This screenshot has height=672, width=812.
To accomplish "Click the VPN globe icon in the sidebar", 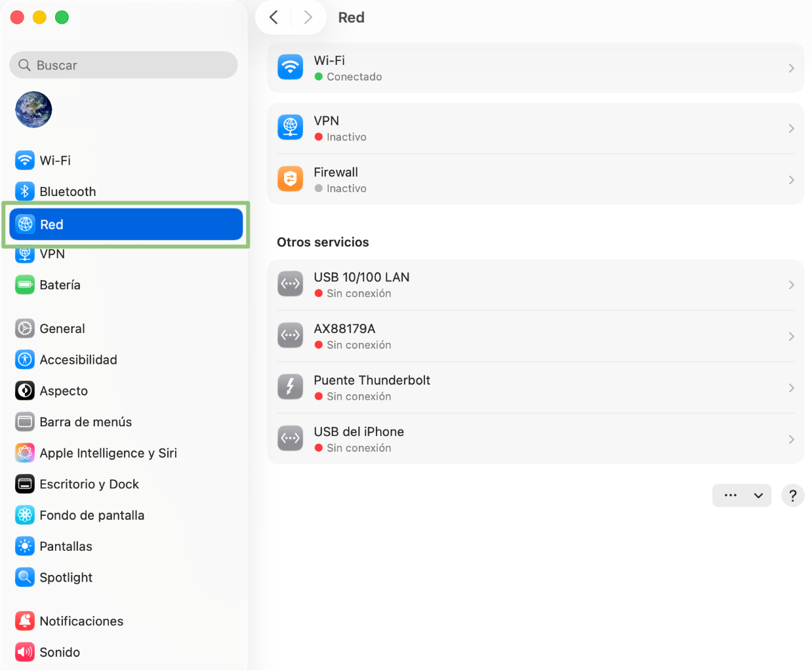I will pos(24,253).
